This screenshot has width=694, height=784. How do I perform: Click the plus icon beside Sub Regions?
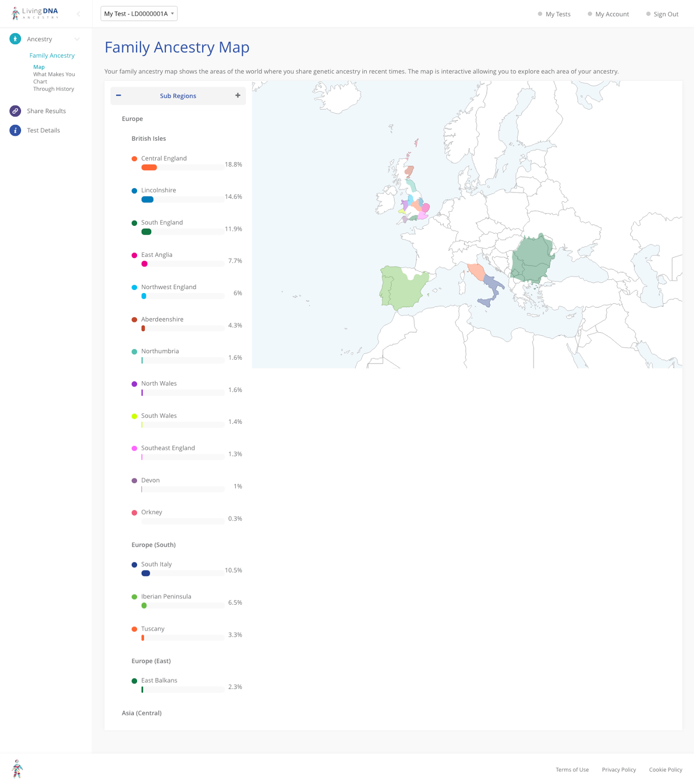[238, 96]
